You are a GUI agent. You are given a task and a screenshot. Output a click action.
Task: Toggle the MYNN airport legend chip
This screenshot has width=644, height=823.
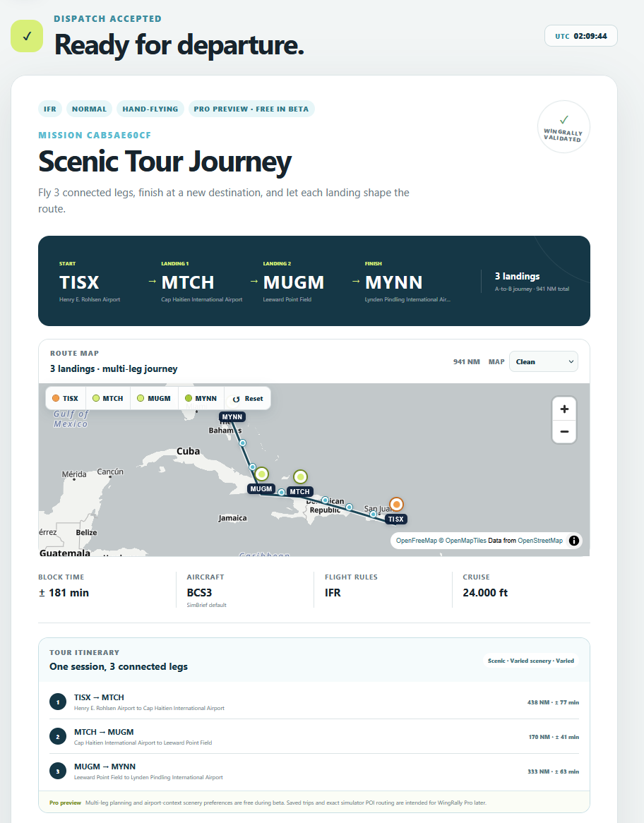[201, 398]
